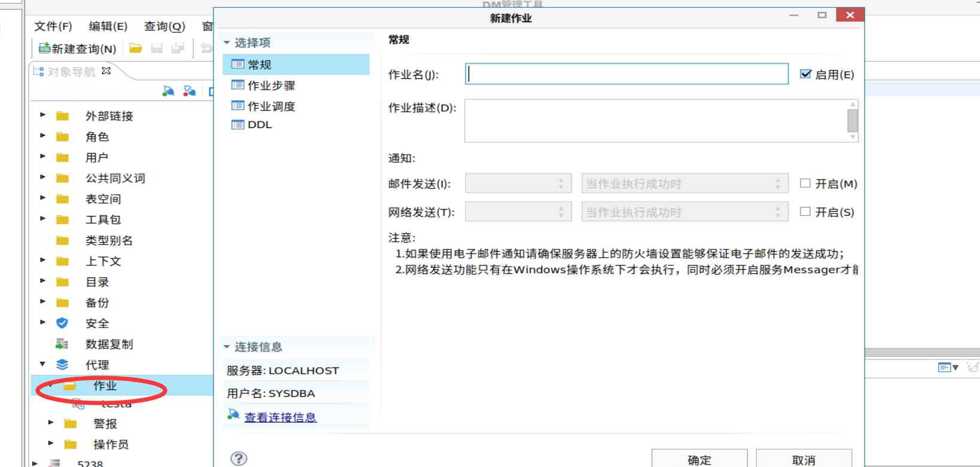
Task: Click the 表空间 folder icon
Action: click(62, 199)
